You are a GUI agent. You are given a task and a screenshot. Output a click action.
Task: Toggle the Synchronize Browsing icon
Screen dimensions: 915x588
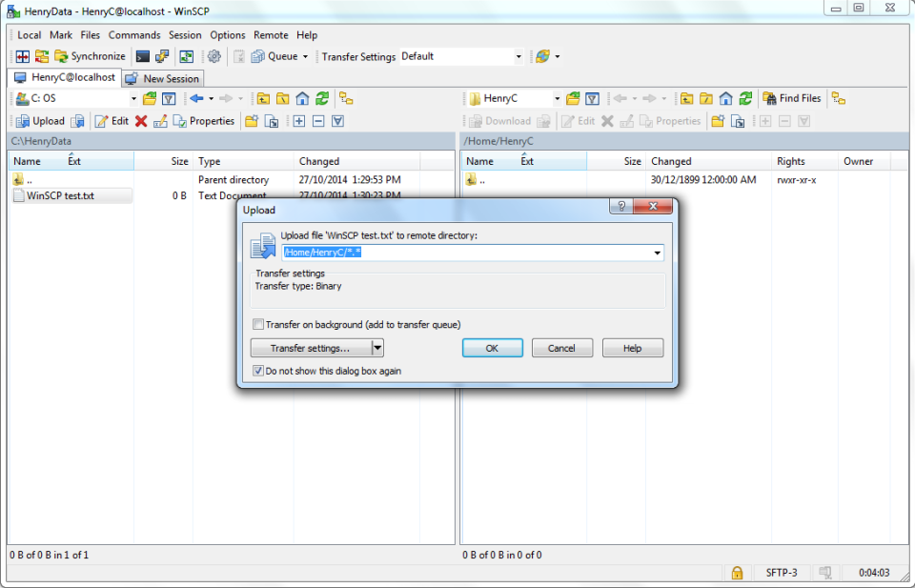click(186, 56)
